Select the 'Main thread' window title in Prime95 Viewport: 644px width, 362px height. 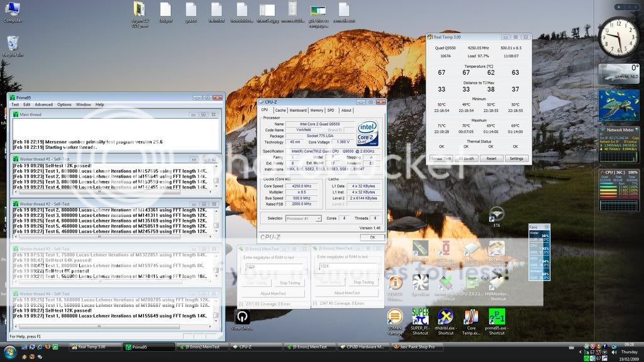point(30,114)
